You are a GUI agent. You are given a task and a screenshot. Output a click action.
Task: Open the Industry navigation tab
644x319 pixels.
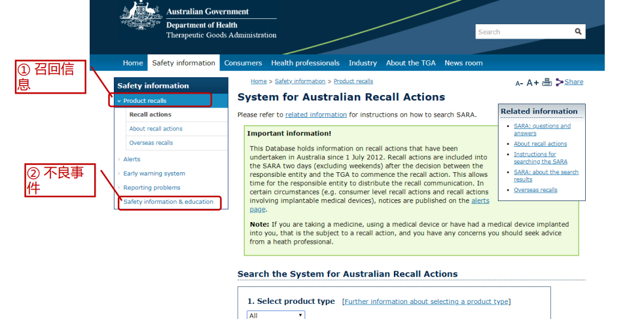[363, 63]
